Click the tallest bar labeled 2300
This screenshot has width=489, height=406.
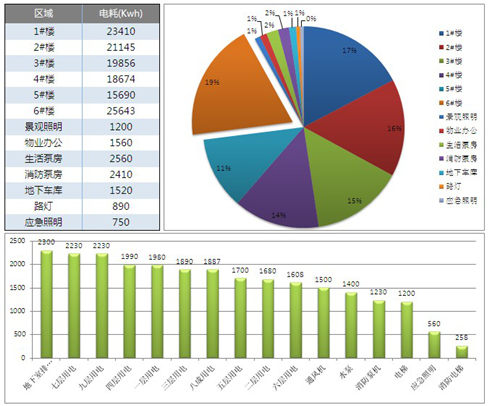[47, 304]
